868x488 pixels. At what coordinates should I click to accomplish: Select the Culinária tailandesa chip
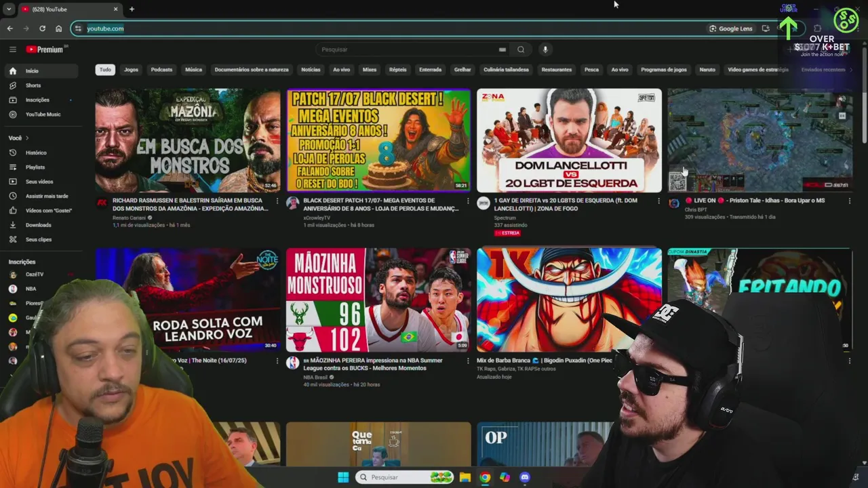[x=506, y=69]
